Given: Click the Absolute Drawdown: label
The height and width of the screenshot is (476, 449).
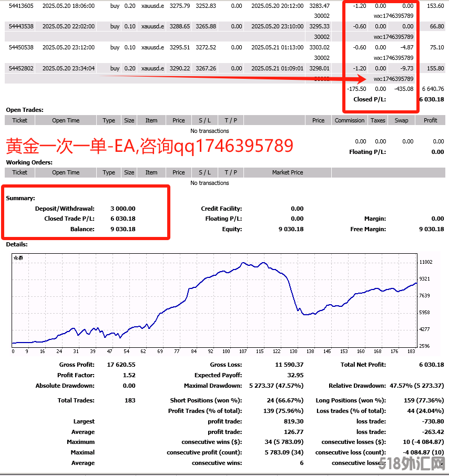Looking at the screenshot, I should click(x=65, y=386).
